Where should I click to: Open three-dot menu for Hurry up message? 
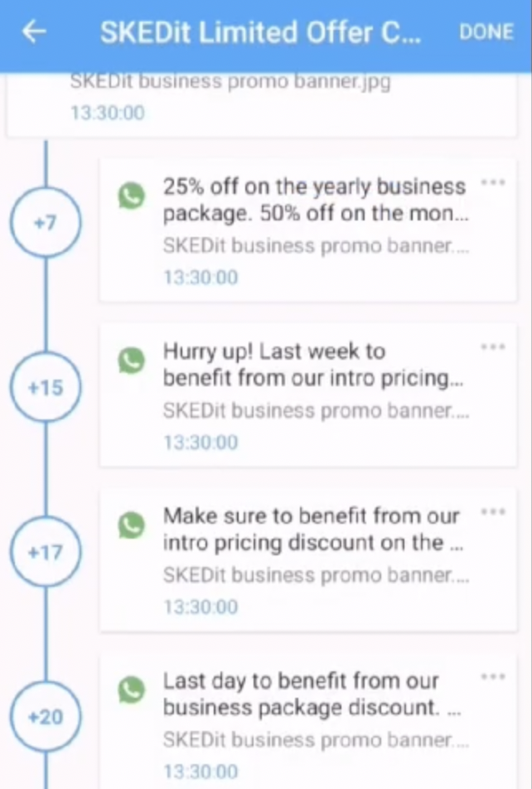pos(492,347)
